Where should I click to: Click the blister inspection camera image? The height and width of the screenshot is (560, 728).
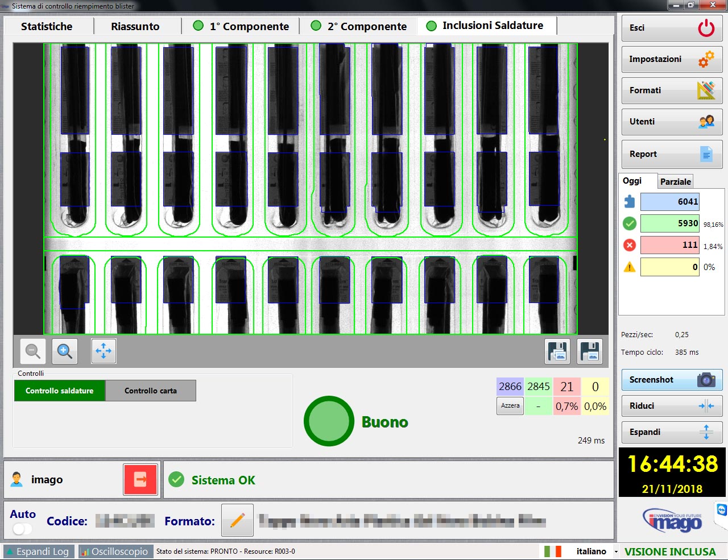[311, 188]
